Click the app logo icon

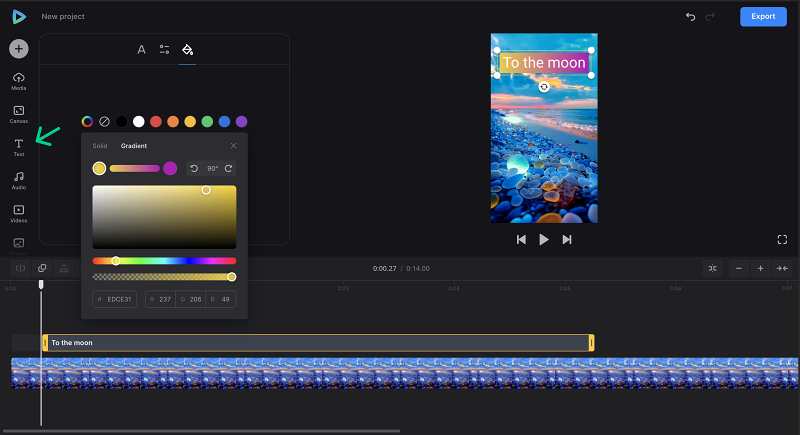coord(19,16)
